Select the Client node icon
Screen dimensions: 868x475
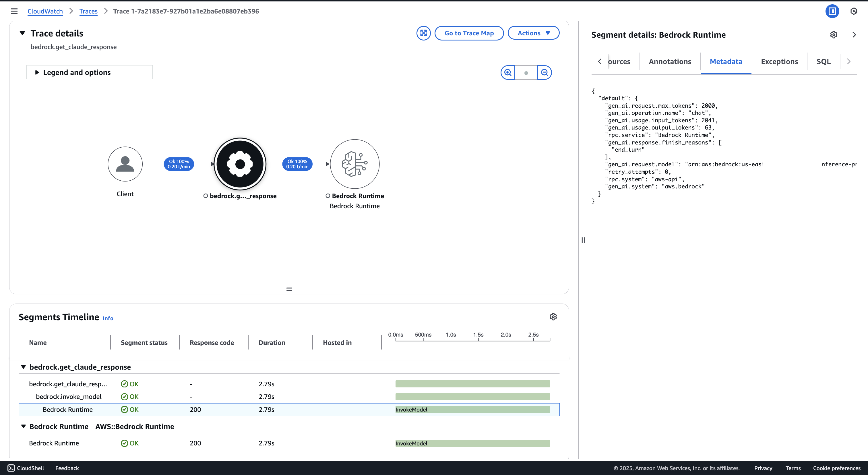point(125,164)
